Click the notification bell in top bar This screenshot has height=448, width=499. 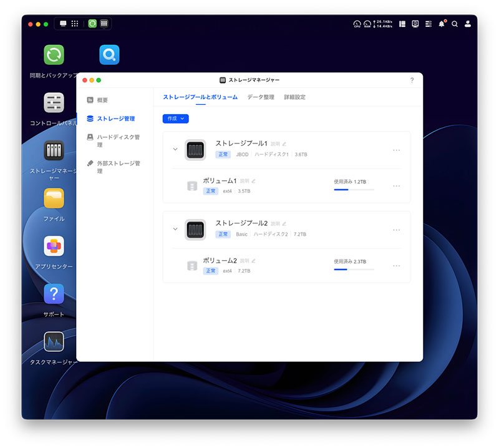click(442, 24)
